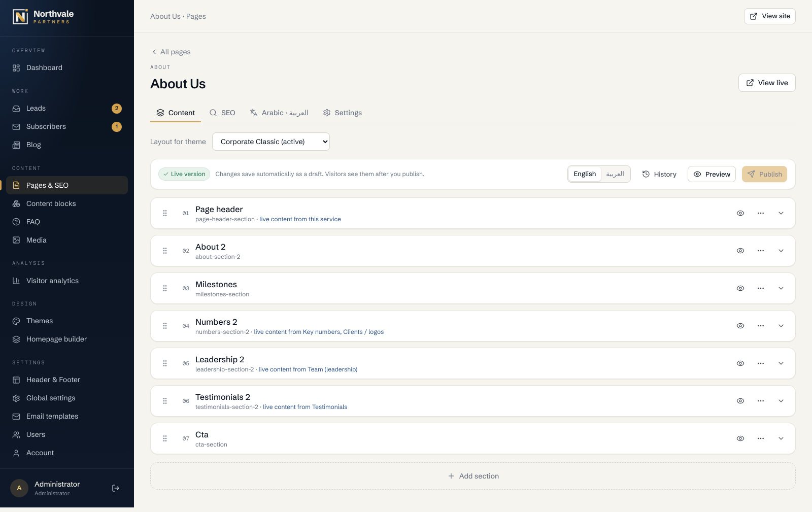
Task: Expand the Page header section
Action: pos(781,213)
